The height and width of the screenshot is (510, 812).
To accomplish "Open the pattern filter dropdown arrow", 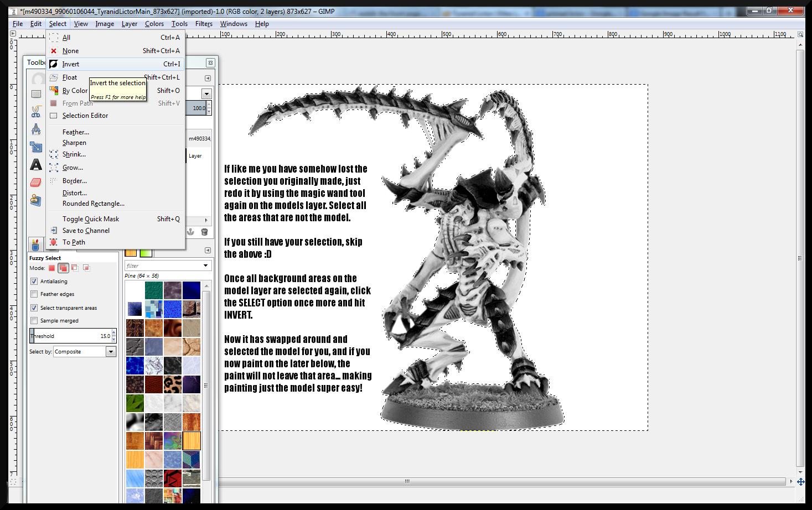I will [x=206, y=266].
